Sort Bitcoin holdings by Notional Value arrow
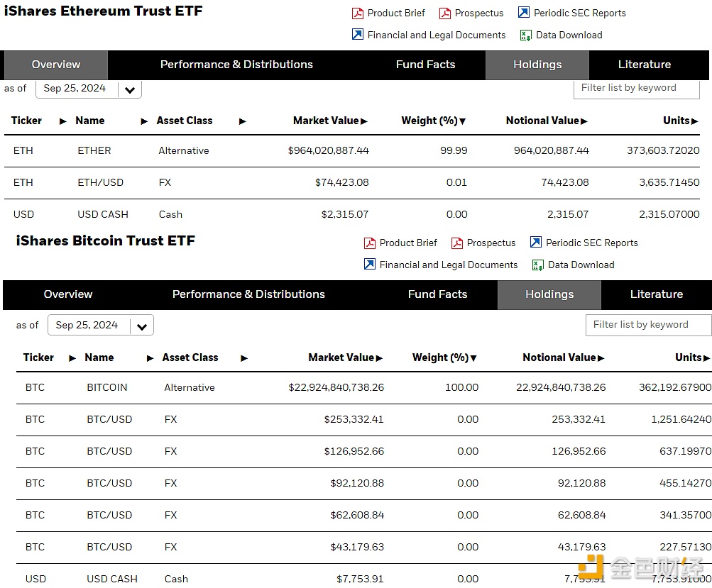 click(601, 358)
